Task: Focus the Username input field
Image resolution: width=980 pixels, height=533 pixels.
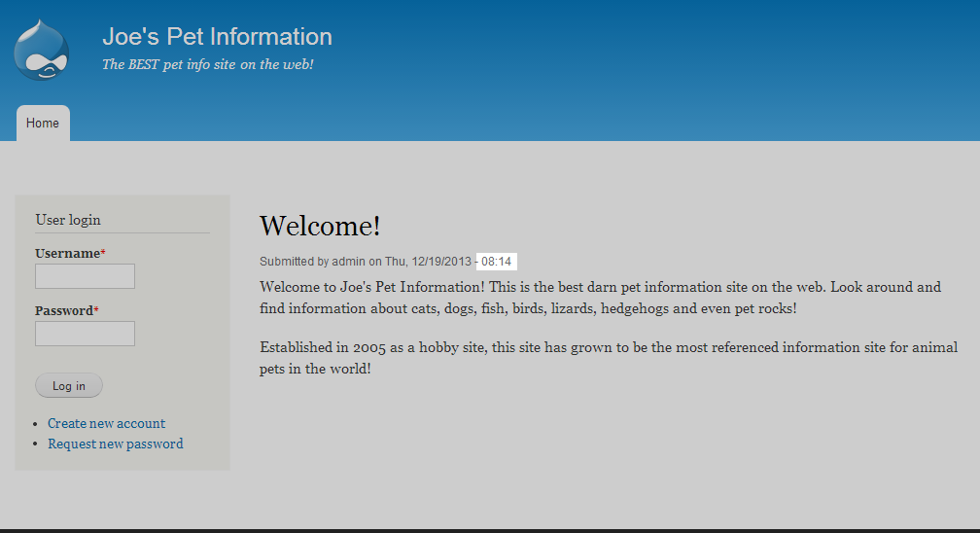Action: pyautogui.click(x=85, y=276)
